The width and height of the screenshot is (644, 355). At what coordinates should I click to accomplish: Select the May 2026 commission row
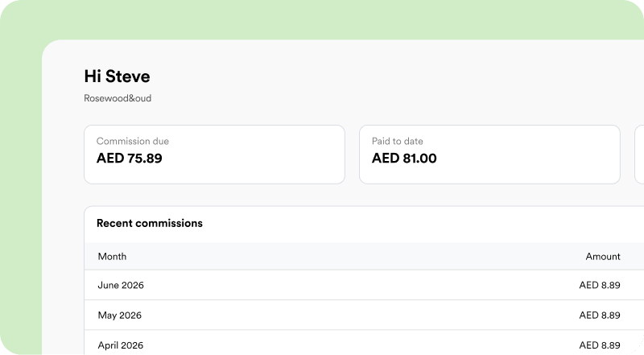pyautogui.click(x=364, y=315)
